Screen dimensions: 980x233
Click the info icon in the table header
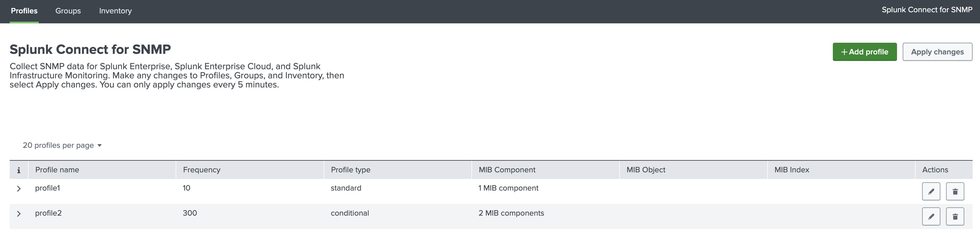tap(19, 170)
